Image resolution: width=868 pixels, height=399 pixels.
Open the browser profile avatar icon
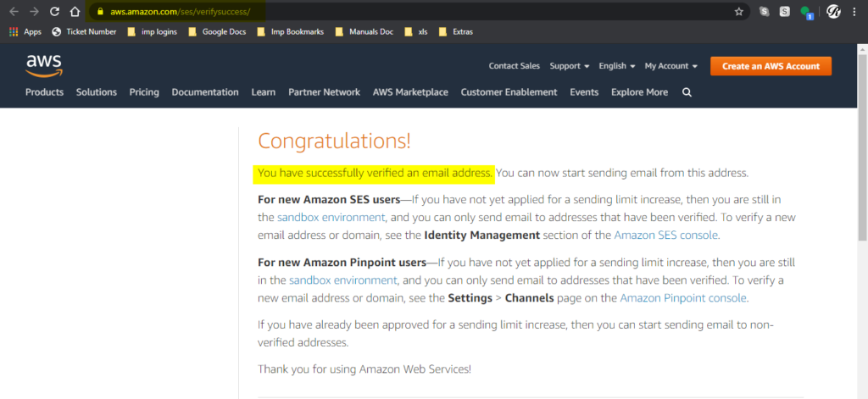833,11
